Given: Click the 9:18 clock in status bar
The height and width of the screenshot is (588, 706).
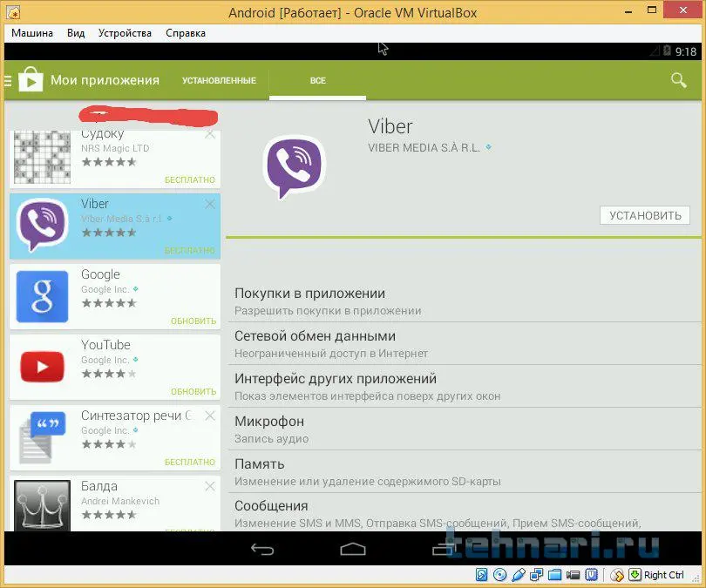Looking at the screenshot, I should [x=686, y=51].
